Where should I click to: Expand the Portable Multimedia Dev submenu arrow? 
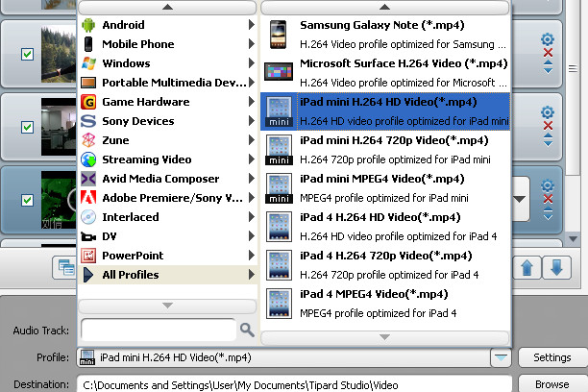point(252,83)
